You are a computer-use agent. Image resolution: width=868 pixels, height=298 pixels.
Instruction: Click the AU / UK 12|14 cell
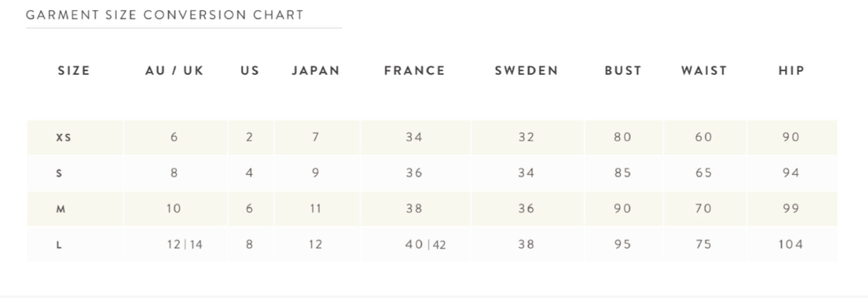click(x=185, y=245)
